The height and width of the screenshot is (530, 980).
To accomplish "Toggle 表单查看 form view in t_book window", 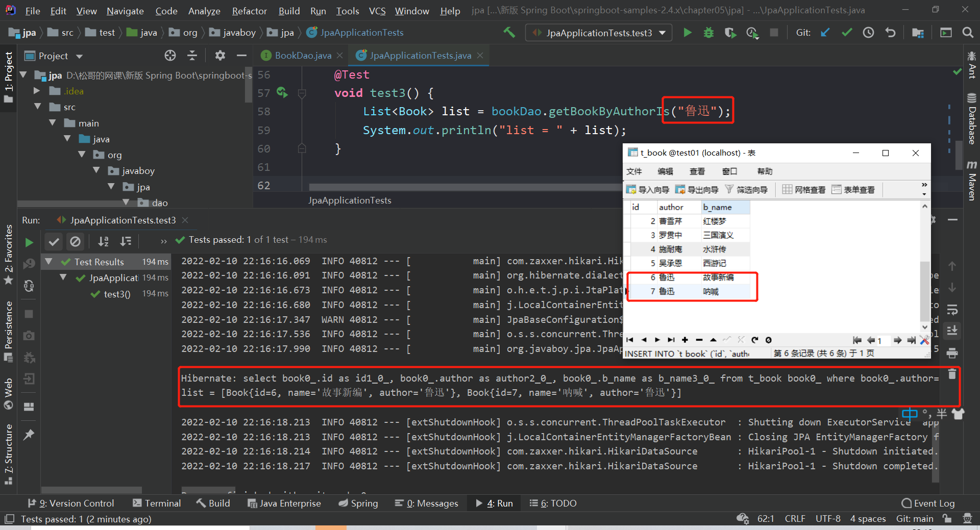I will click(x=853, y=190).
